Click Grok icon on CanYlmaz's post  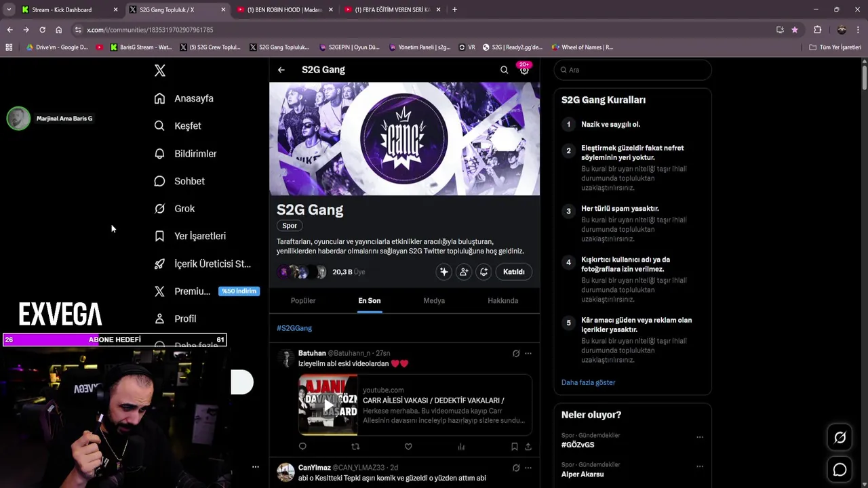coord(516,468)
